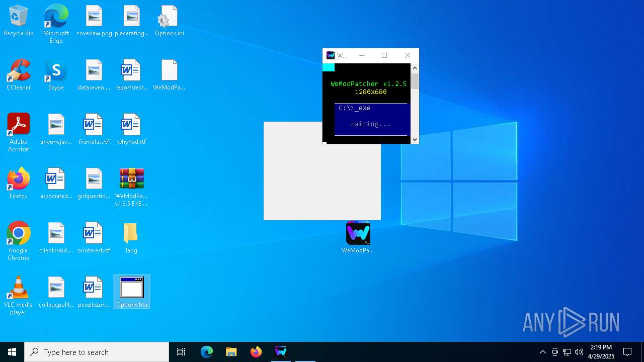Open the lang folder on desktop
Image resolution: width=644 pixels, height=362 pixels.
[x=131, y=238]
